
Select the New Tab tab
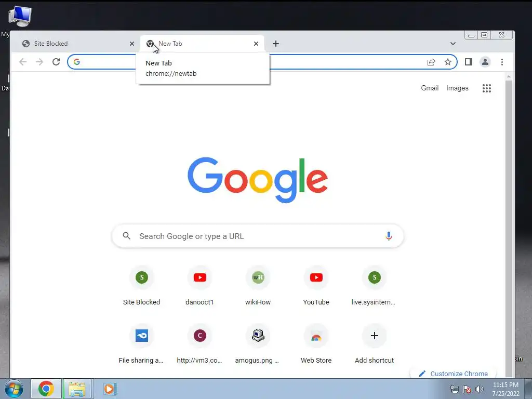[202, 44]
